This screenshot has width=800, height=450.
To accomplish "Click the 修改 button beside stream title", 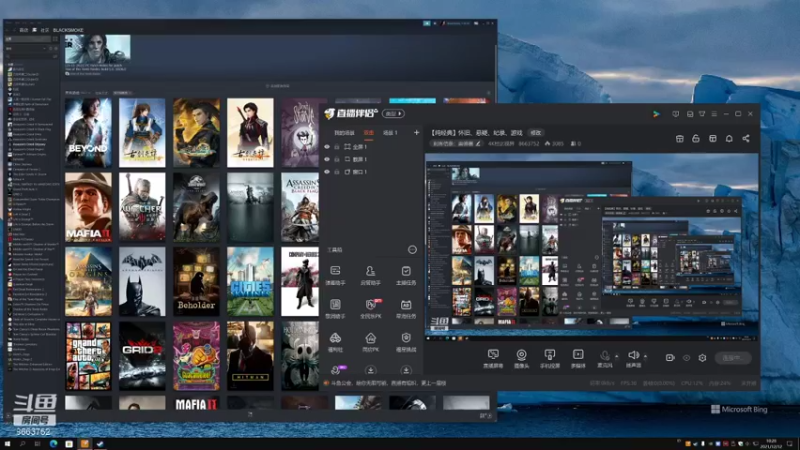I will (x=535, y=133).
